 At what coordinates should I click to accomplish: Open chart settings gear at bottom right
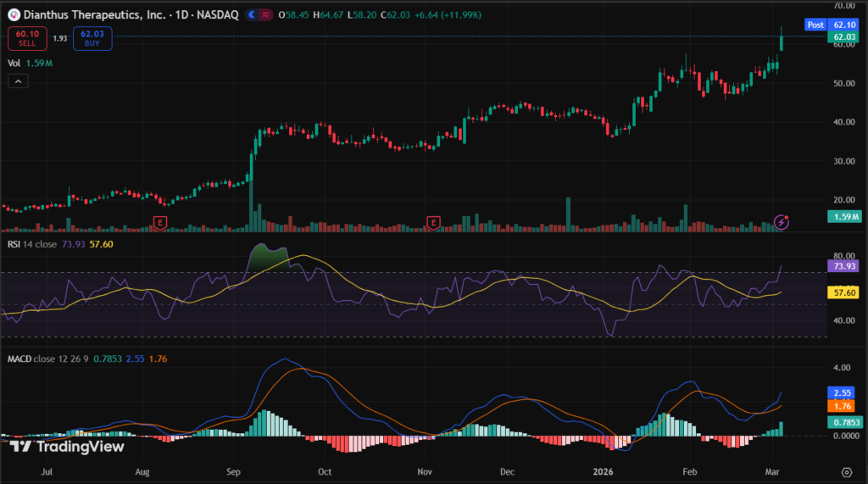coord(845,471)
